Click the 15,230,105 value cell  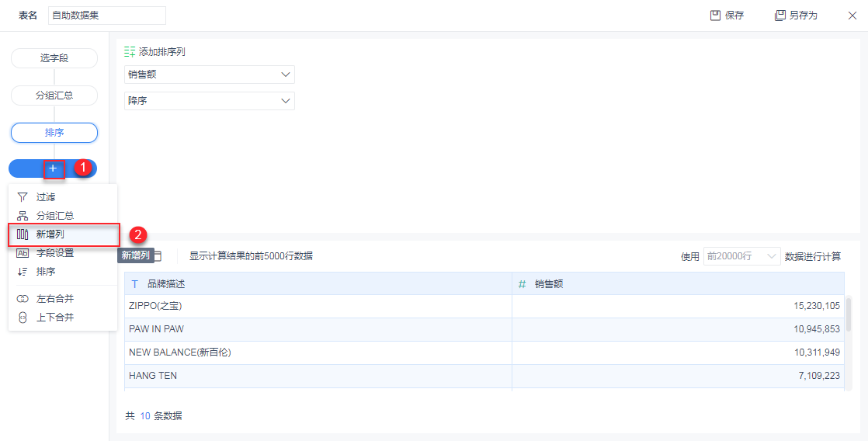678,306
